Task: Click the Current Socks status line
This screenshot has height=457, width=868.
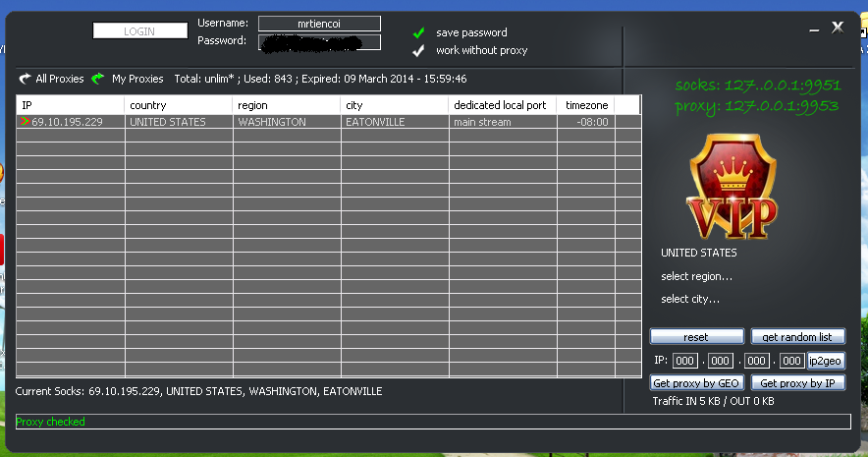Action: click(198, 391)
